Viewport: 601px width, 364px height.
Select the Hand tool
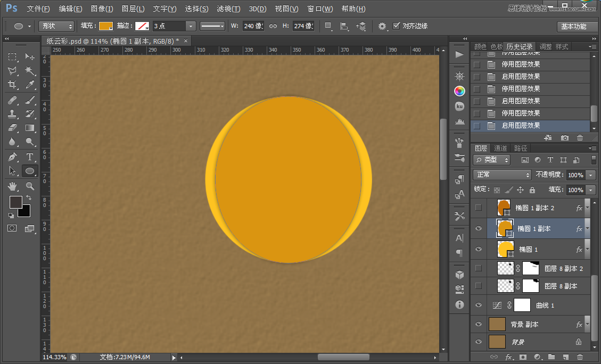(12, 186)
